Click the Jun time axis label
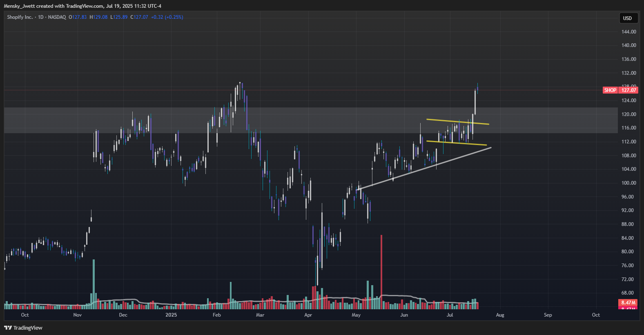Image resolution: width=644 pixels, height=335 pixels. [x=404, y=315]
